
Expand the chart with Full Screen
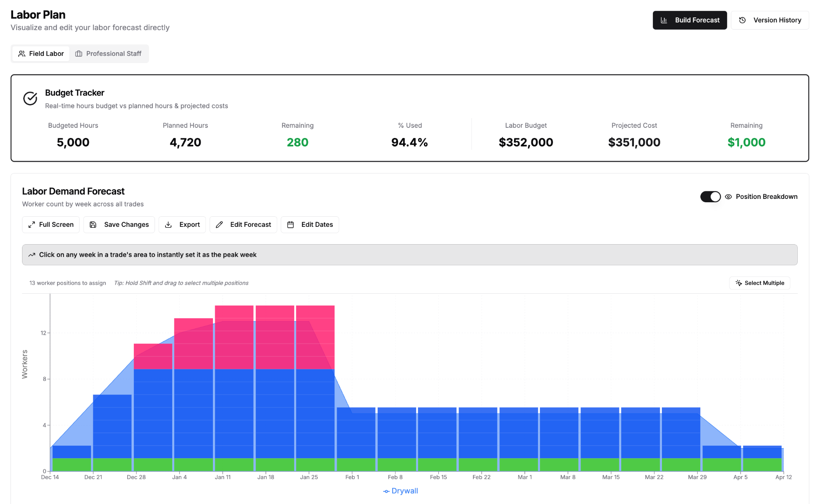point(51,225)
